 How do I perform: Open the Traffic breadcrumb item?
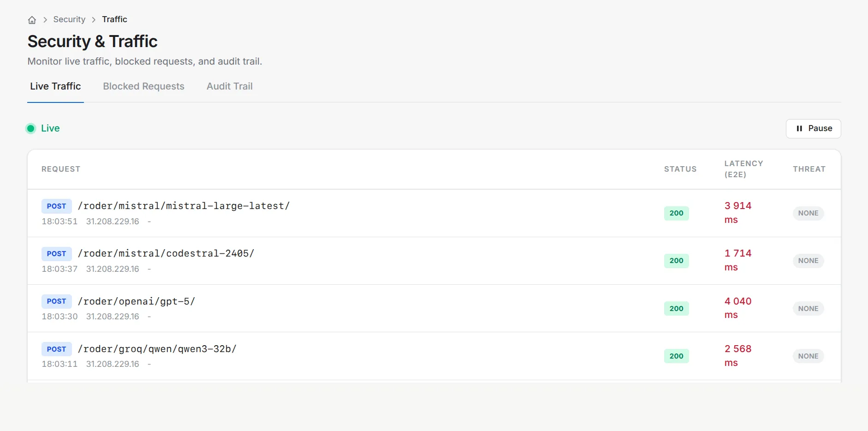114,19
